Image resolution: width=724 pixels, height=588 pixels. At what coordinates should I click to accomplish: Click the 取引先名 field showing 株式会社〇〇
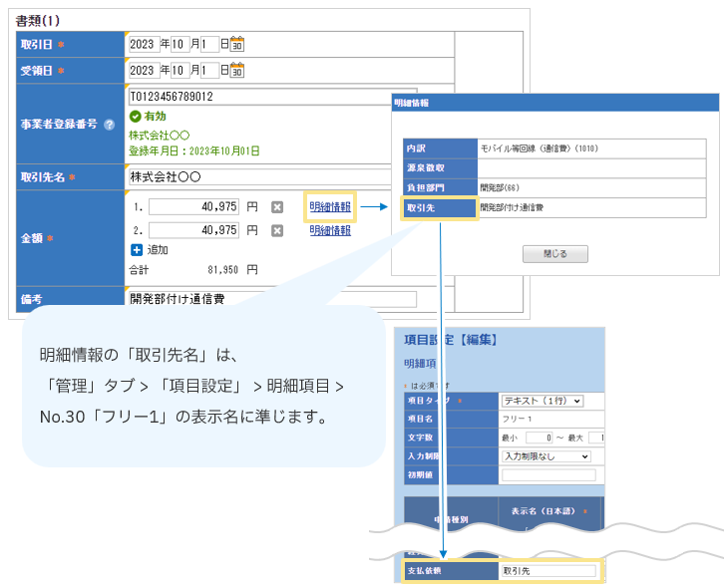pyautogui.click(x=259, y=176)
